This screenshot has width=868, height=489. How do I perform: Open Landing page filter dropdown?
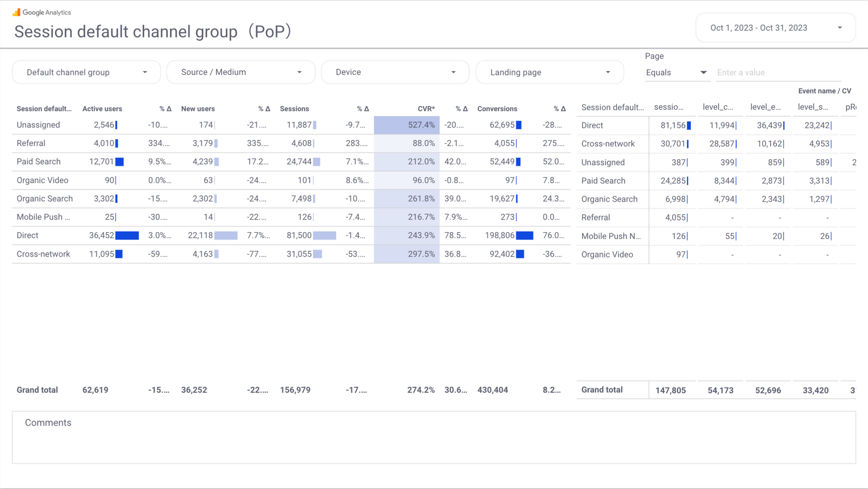[x=550, y=72]
